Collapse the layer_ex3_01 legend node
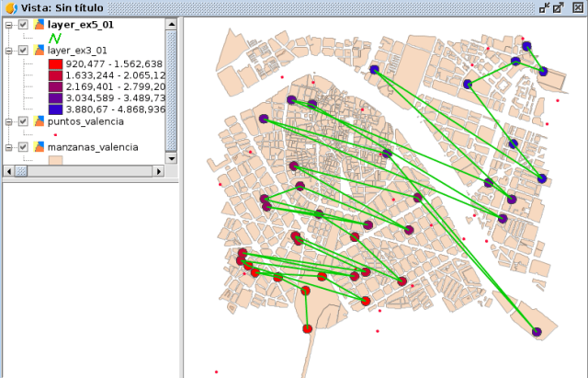Image resolution: width=588 pixels, height=378 pixels. (x=8, y=51)
